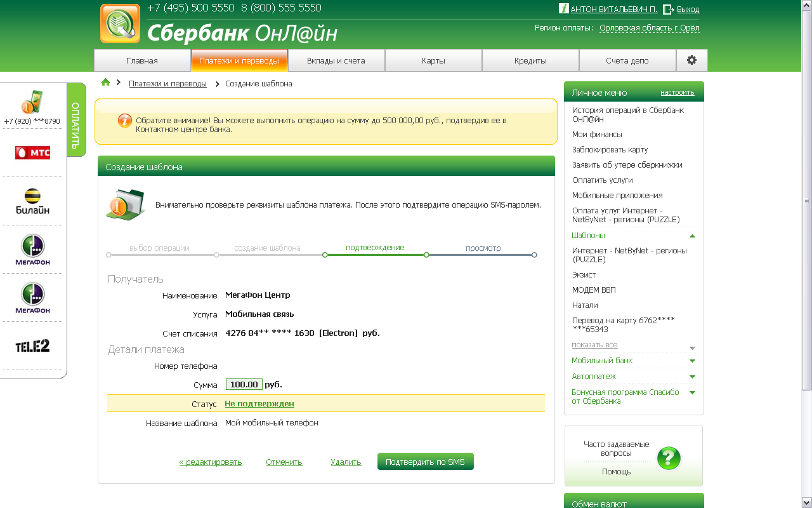
Task: Open the Натали template
Action: [x=585, y=305]
